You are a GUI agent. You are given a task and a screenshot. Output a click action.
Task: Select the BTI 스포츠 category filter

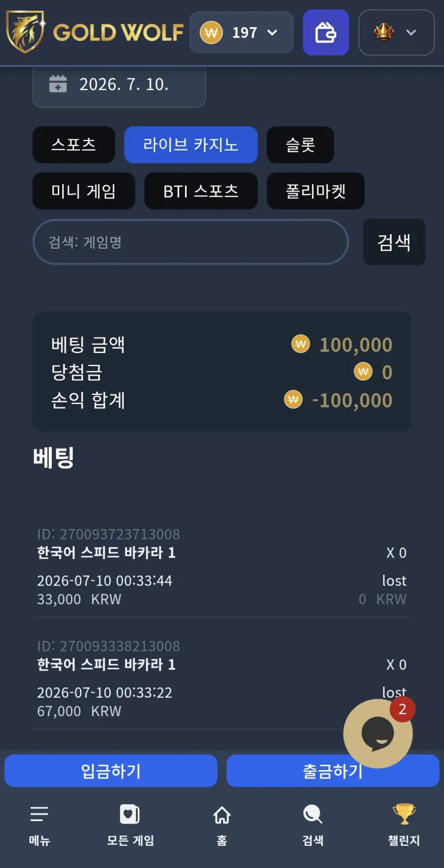coord(201,191)
